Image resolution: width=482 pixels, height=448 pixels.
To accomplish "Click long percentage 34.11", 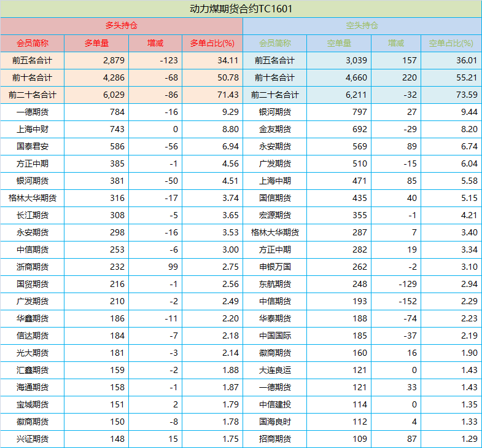I will [228, 60].
